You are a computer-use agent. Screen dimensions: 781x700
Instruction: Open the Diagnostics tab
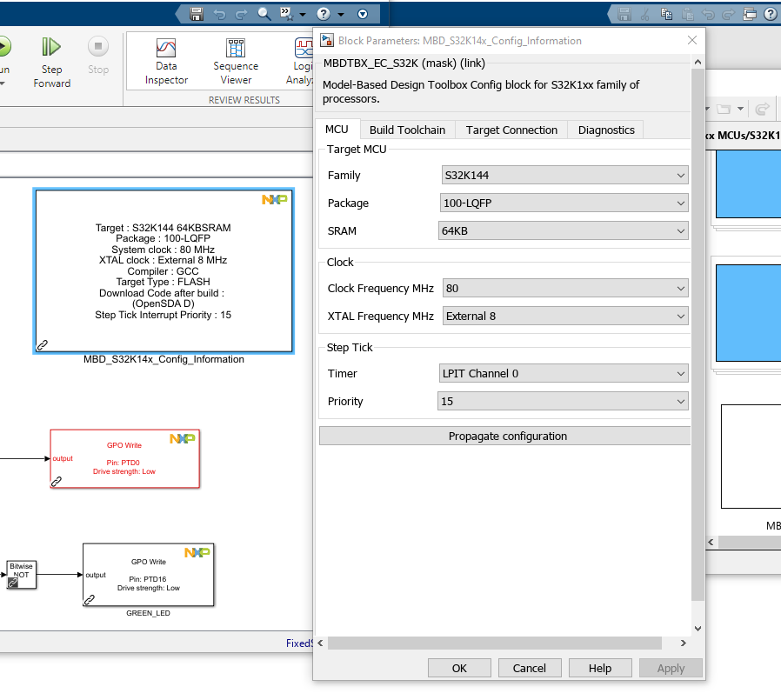pyautogui.click(x=605, y=130)
